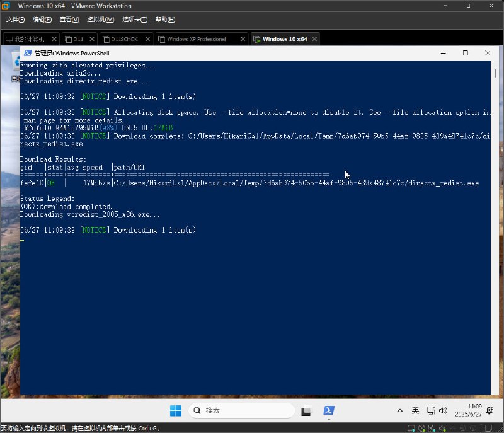This screenshot has width=504, height=433.
Task: Open the 编辑(E) menu
Action: tap(42, 20)
